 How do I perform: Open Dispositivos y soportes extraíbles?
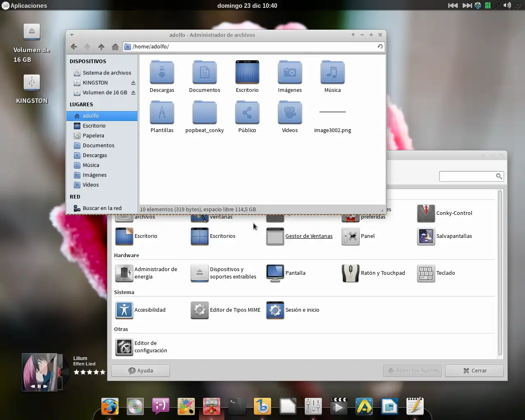click(224, 273)
